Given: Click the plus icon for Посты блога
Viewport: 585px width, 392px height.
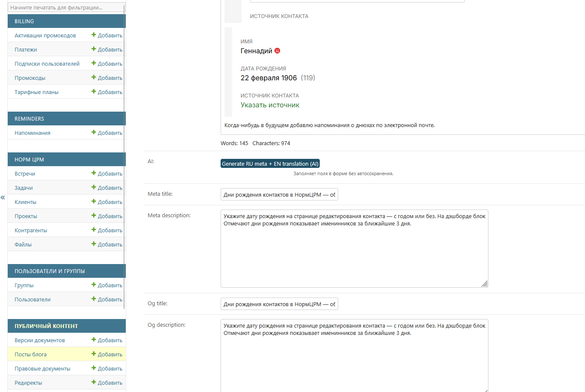Looking at the screenshot, I should pyautogui.click(x=94, y=354).
